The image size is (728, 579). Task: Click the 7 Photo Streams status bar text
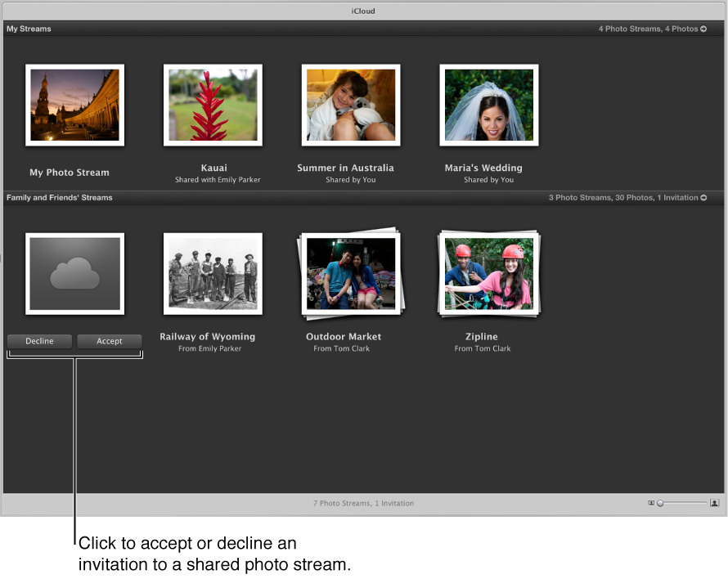click(363, 503)
